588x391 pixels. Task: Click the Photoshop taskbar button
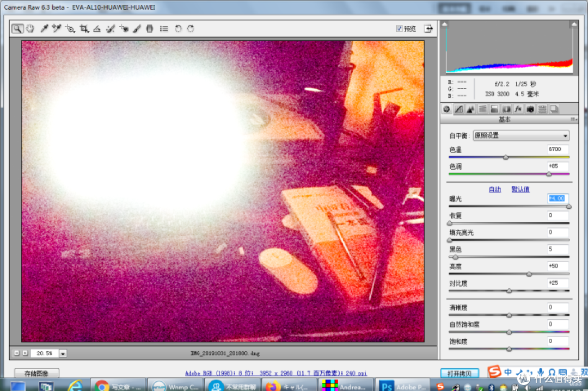tap(403, 386)
